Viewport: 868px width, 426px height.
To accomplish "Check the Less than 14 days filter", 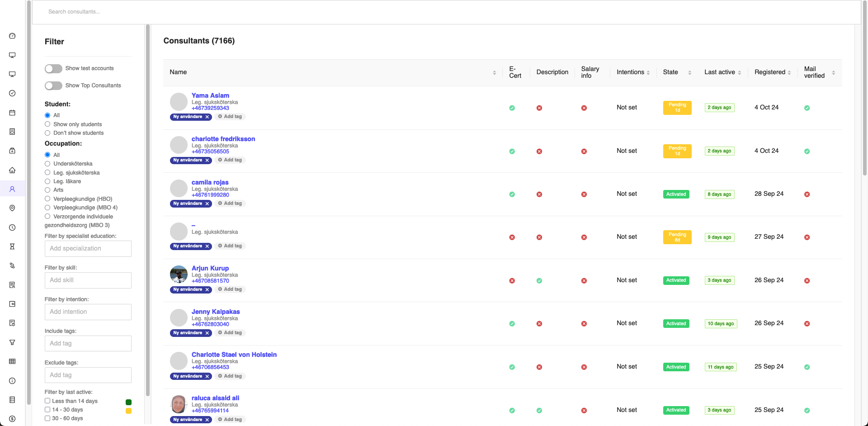I will [47, 401].
